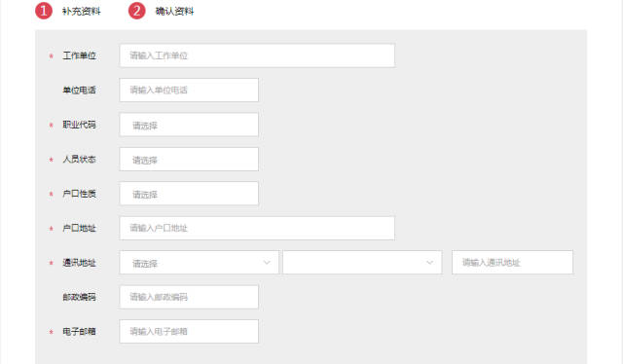Click the 通讯地址 field label

coord(79,263)
